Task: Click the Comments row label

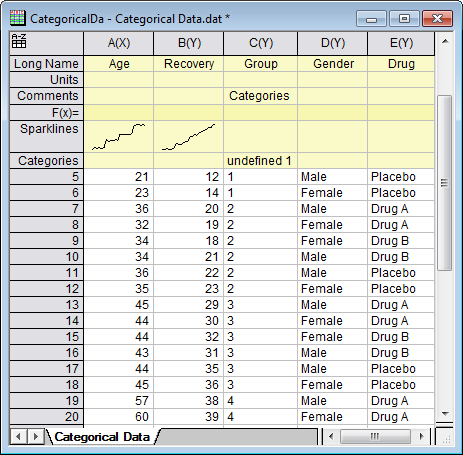Action: (x=46, y=96)
